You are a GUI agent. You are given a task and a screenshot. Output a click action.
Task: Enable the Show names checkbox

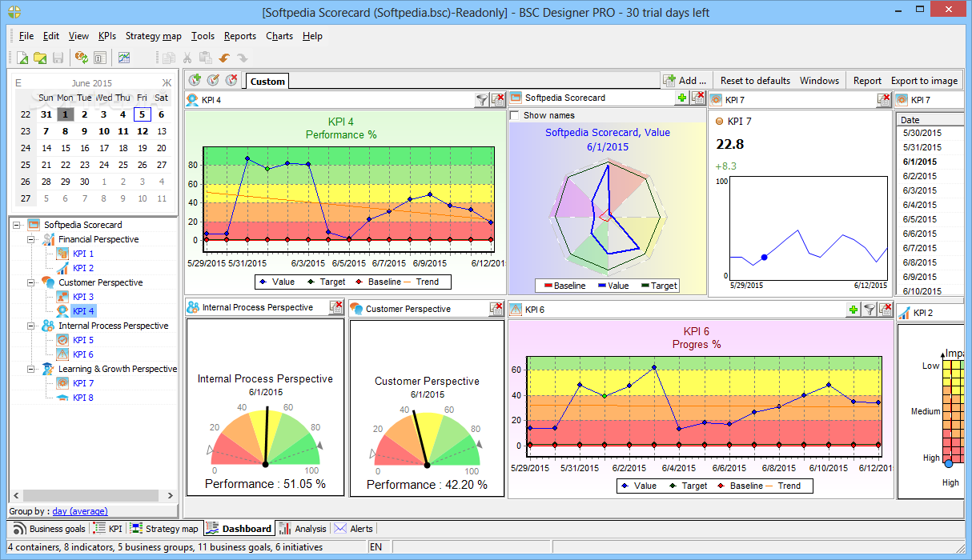pyautogui.click(x=516, y=116)
